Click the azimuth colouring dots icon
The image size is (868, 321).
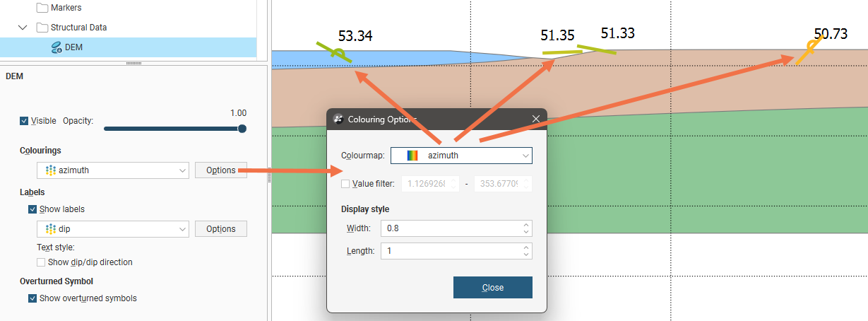coord(50,170)
